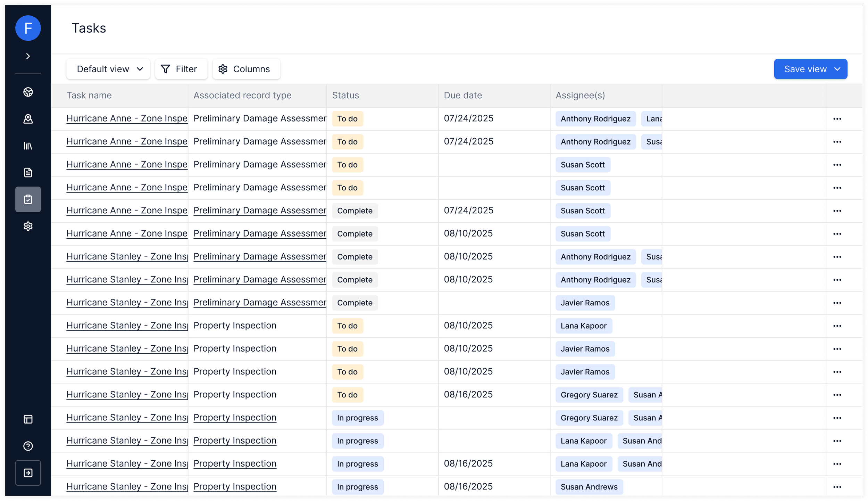Open the first Hurricane Stanley task link

pos(127,256)
